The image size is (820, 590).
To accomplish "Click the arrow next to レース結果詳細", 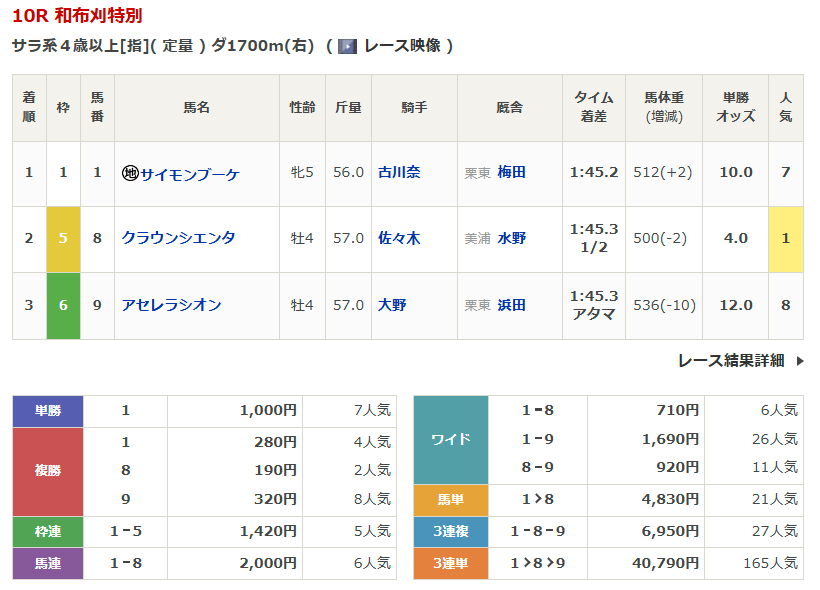I will point(799,361).
